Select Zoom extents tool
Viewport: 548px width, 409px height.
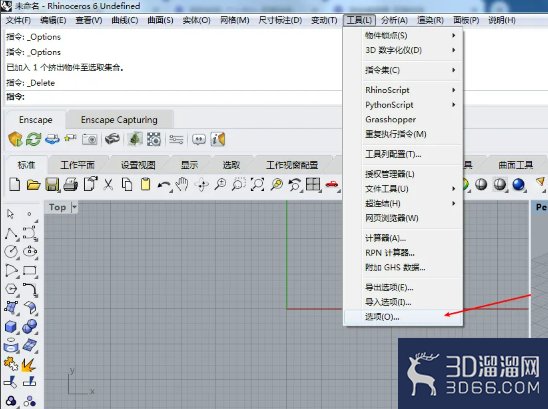click(x=258, y=184)
